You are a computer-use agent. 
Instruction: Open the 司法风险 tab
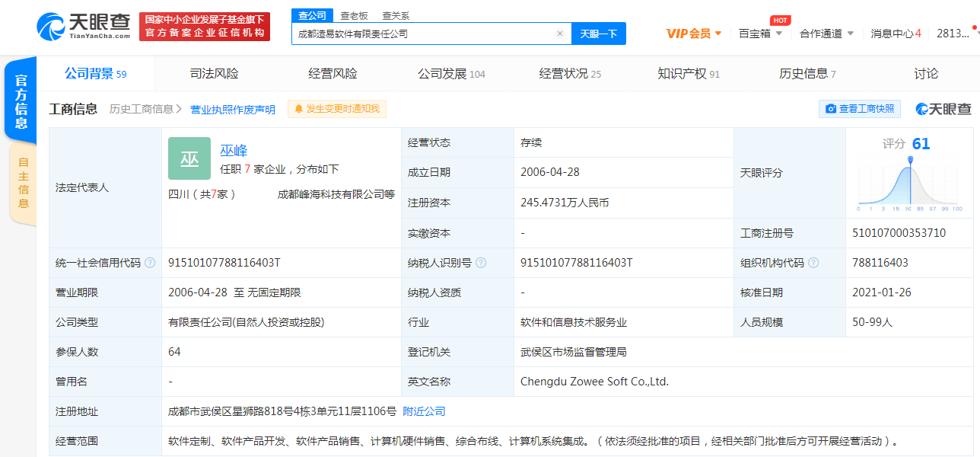click(213, 73)
